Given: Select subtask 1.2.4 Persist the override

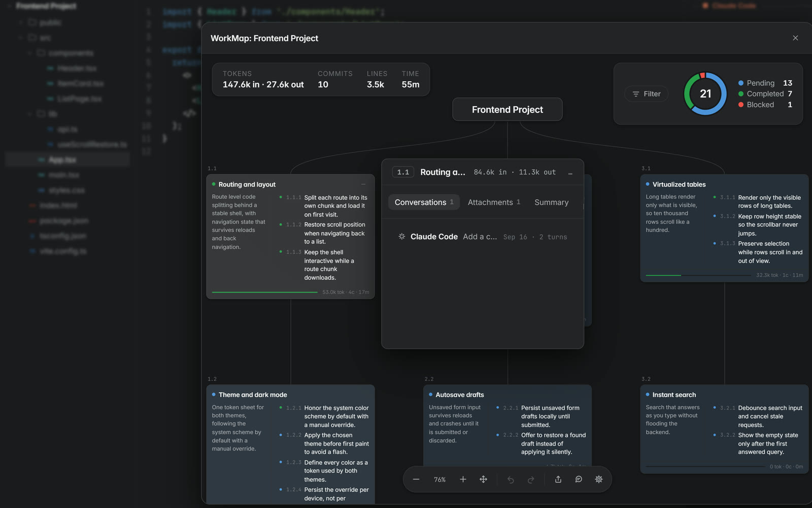Looking at the screenshot, I should (324, 494).
